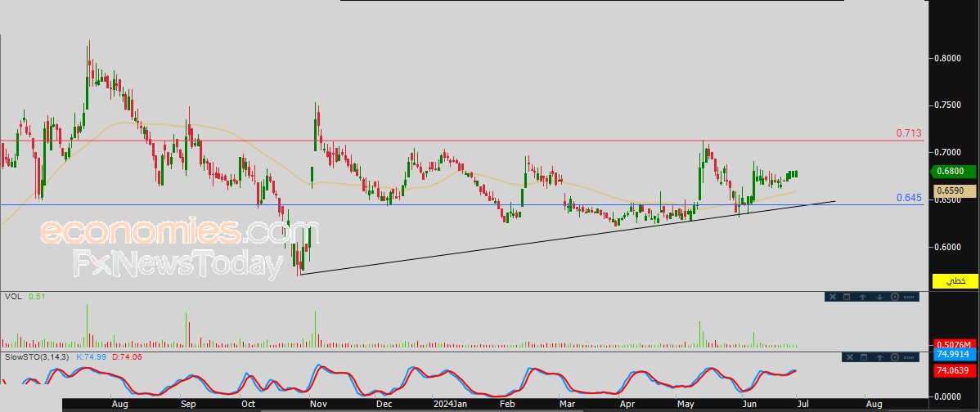Click the Mar label on time axis

coord(568,405)
